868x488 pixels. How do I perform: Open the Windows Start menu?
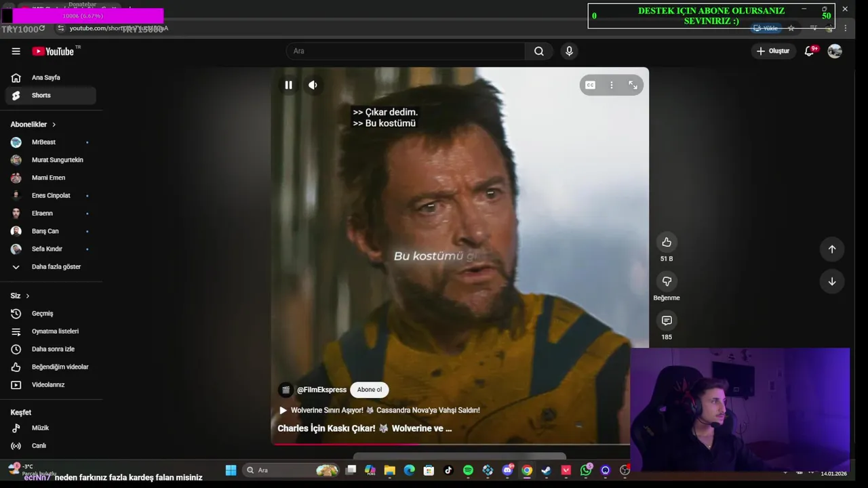point(231,470)
